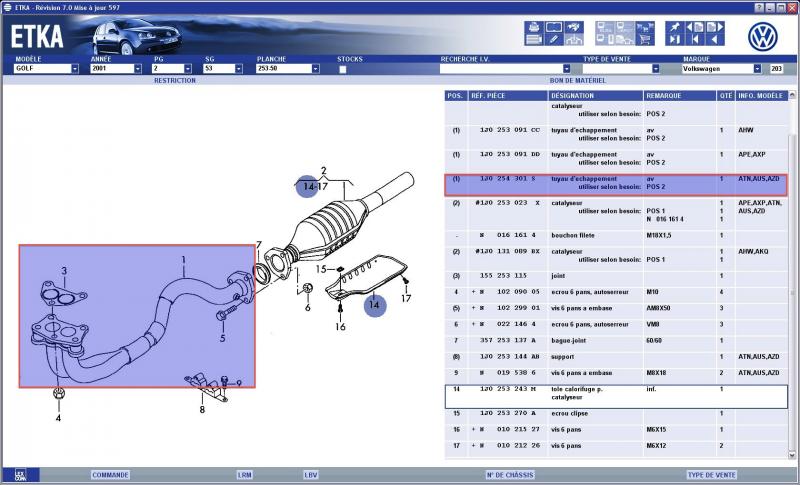
Task: Click the N° DE CHÂSSIS button
Action: pyautogui.click(x=510, y=475)
